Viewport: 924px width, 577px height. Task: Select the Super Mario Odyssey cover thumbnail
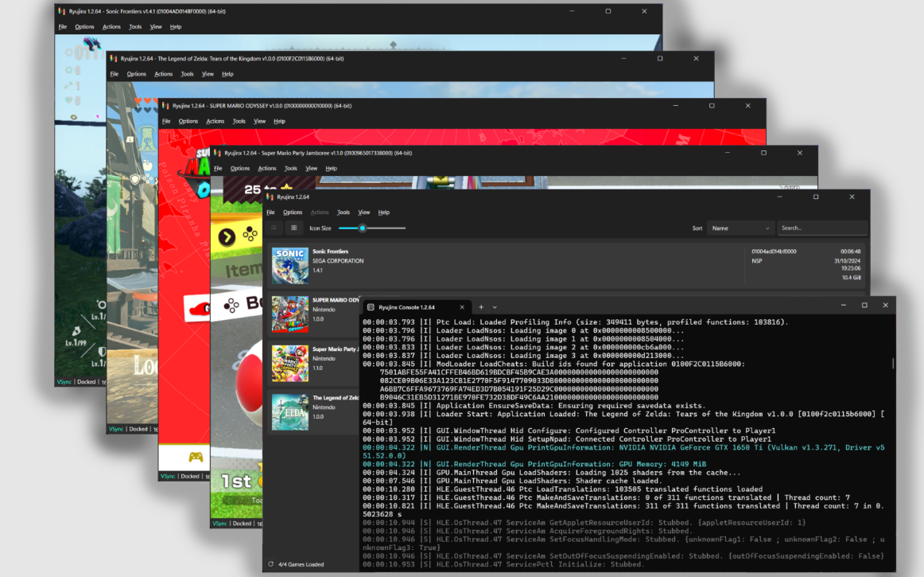pyautogui.click(x=290, y=314)
